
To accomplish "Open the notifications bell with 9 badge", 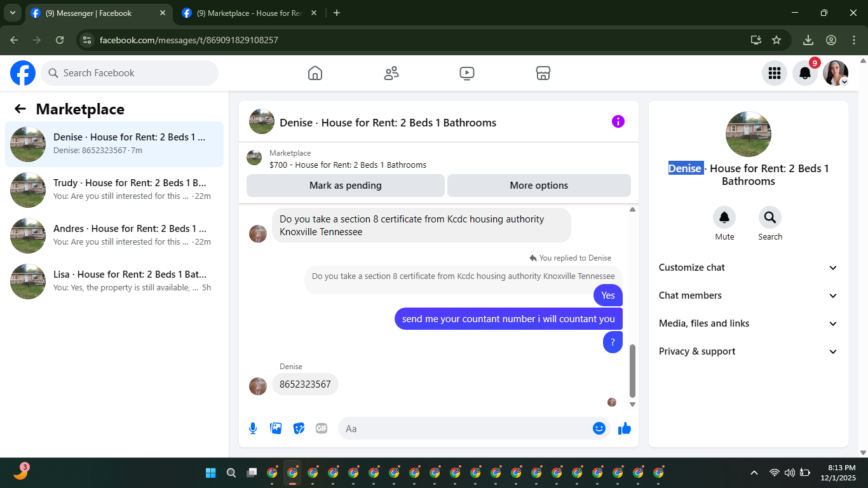I will 805,73.
